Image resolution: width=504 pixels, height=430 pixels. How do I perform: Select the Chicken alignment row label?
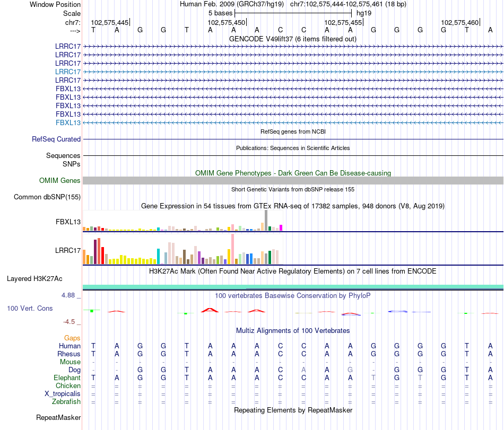(x=68, y=385)
